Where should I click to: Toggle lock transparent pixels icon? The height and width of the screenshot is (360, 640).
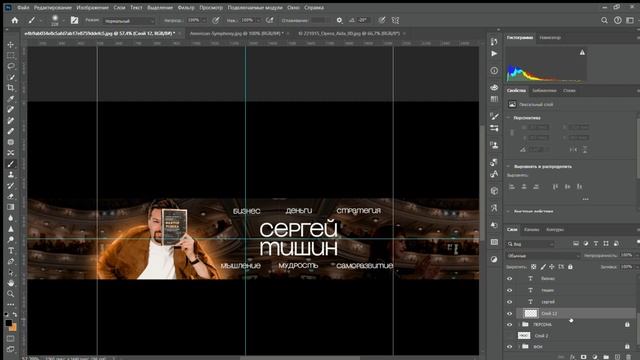[x=533, y=267]
